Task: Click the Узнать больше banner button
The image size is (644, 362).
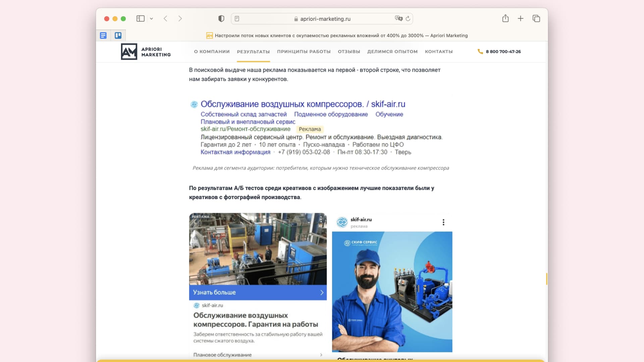Action: coord(258,292)
